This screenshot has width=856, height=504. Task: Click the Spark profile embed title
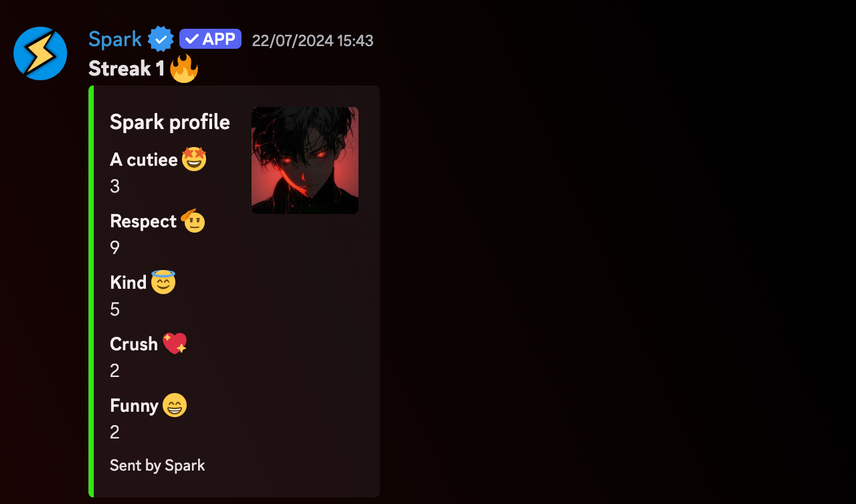click(170, 122)
